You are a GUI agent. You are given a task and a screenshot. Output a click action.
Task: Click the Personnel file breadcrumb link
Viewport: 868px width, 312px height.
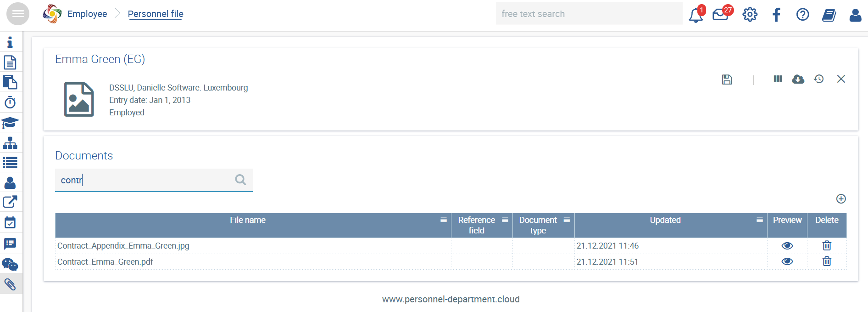(156, 14)
